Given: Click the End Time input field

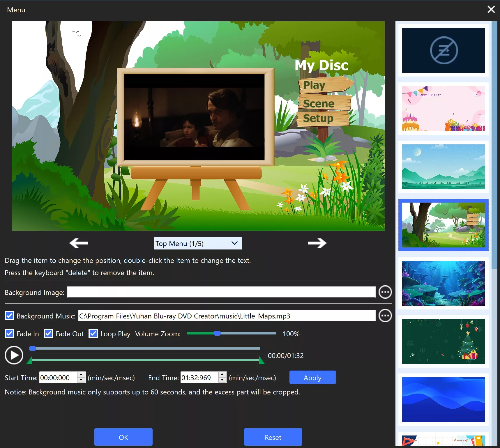Looking at the screenshot, I should coord(199,377).
